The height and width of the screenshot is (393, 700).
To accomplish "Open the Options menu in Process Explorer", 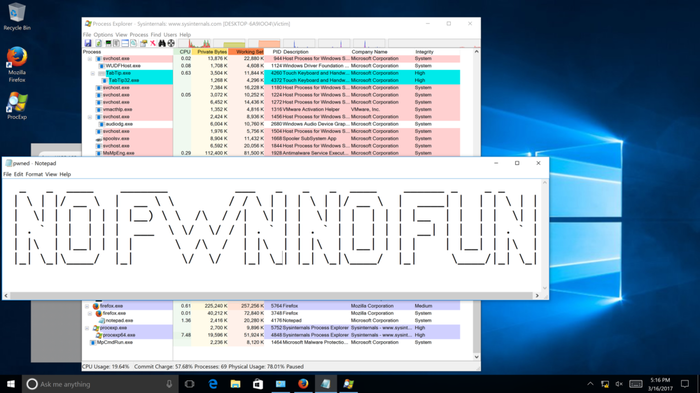I will point(103,34).
